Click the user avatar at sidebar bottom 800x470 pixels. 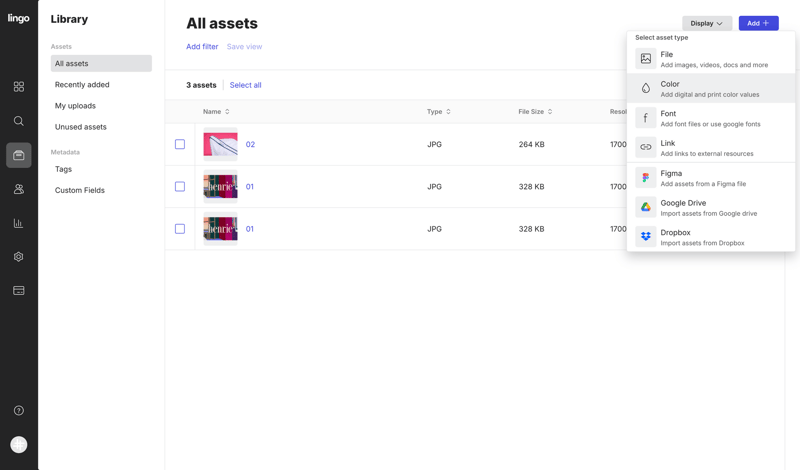pos(18,444)
